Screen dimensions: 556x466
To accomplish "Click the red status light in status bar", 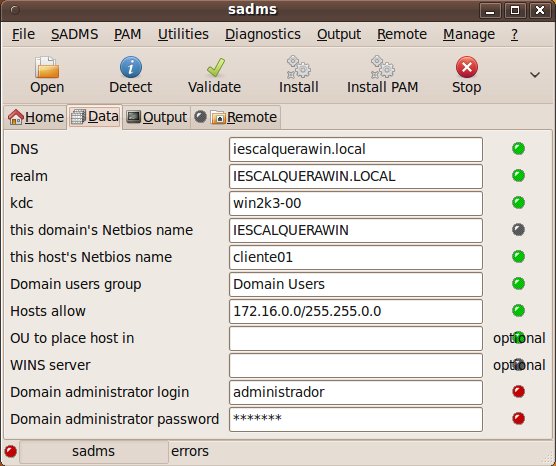I will [11, 451].
